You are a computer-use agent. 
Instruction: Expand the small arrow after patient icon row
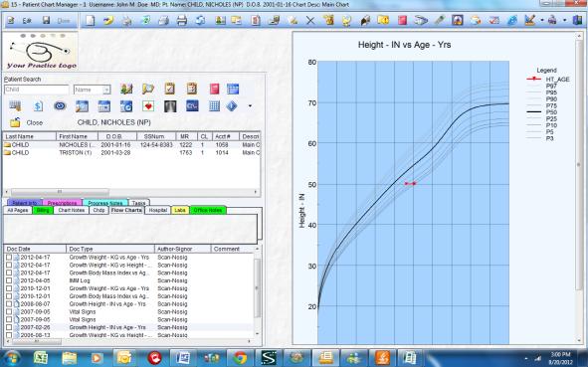[x=250, y=106]
